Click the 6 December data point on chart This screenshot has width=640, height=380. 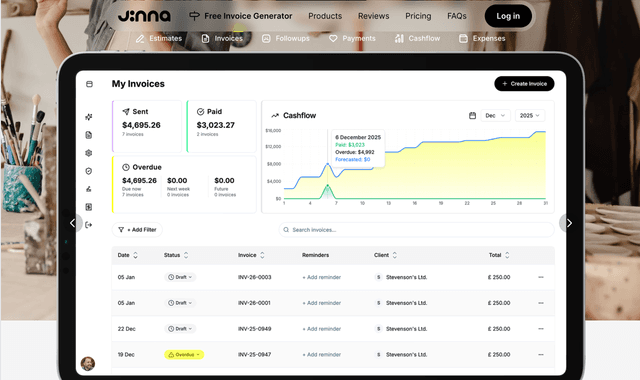(327, 164)
